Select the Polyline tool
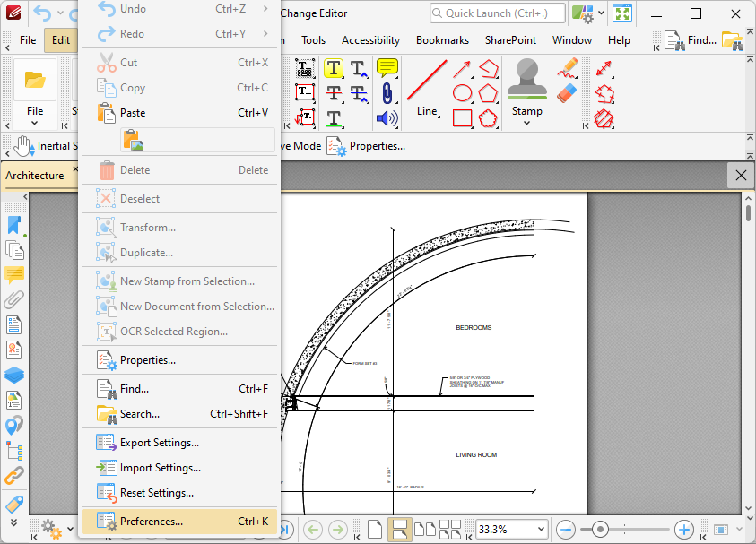This screenshot has height=544, width=756. 488,69
